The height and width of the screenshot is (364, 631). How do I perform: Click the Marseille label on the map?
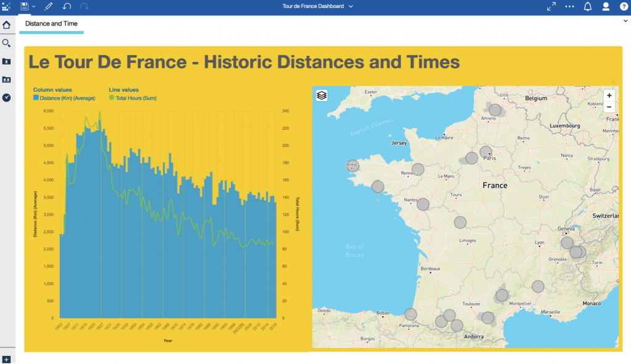(550, 312)
